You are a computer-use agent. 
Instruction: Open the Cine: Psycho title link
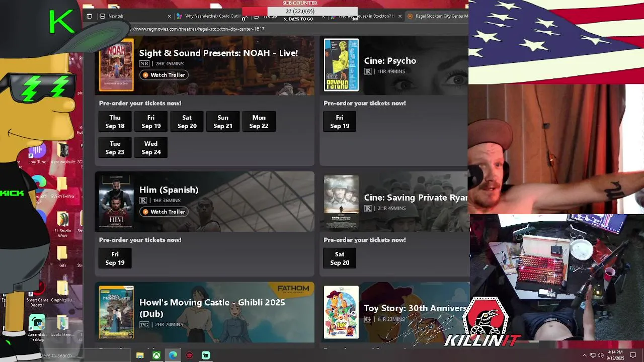(390, 61)
